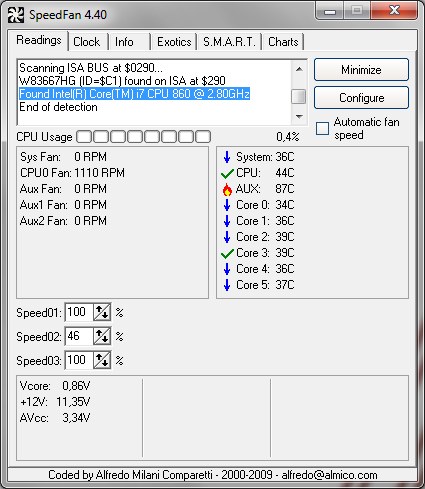Click the log scrollbar thumb

299,97
